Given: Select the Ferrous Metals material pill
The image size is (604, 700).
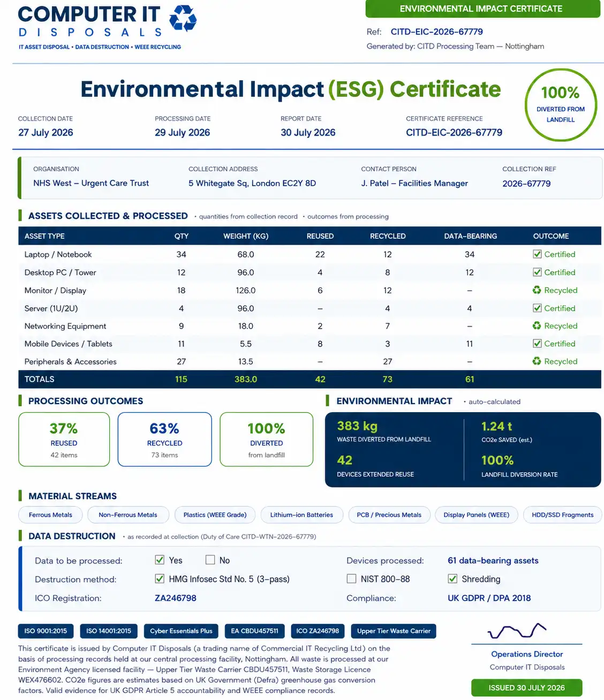Looking at the screenshot, I should [x=50, y=515].
